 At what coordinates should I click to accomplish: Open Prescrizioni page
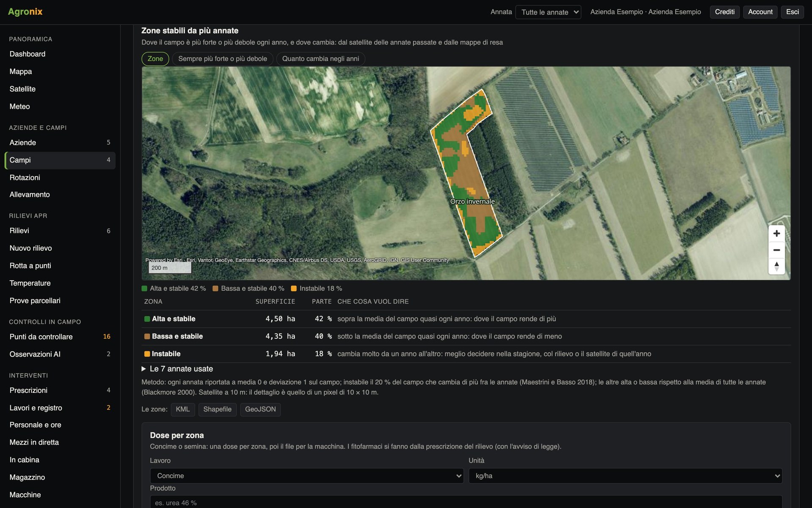[60, 390]
